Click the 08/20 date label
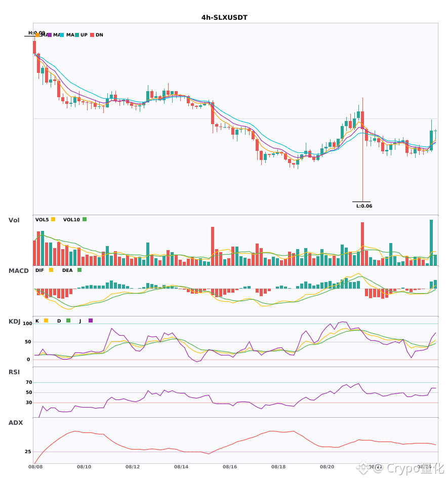The height and width of the screenshot is (481, 448). click(x=327, y=467)
